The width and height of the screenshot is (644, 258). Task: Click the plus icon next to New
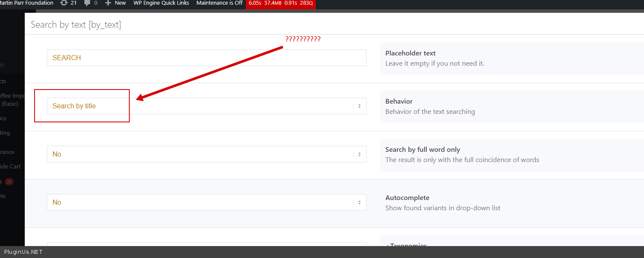[108, 3]
